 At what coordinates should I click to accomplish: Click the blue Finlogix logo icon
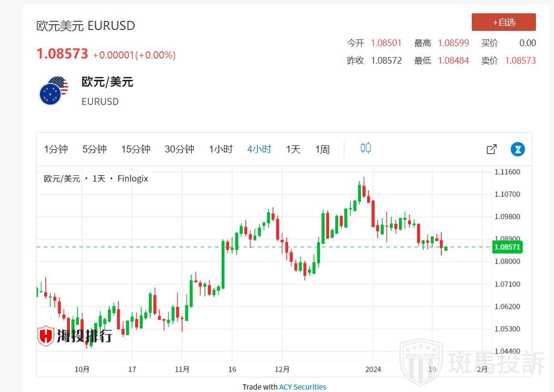(x=517, y=149)
